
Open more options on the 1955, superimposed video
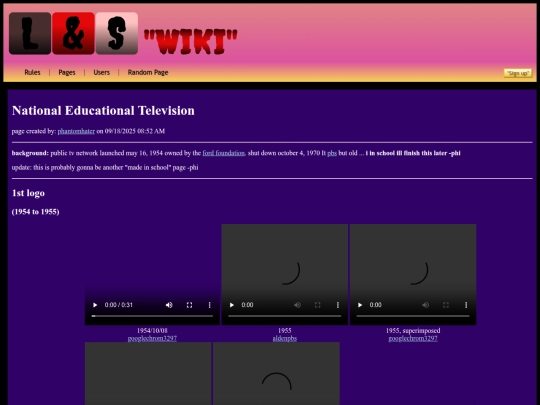(x=466, y=305)
